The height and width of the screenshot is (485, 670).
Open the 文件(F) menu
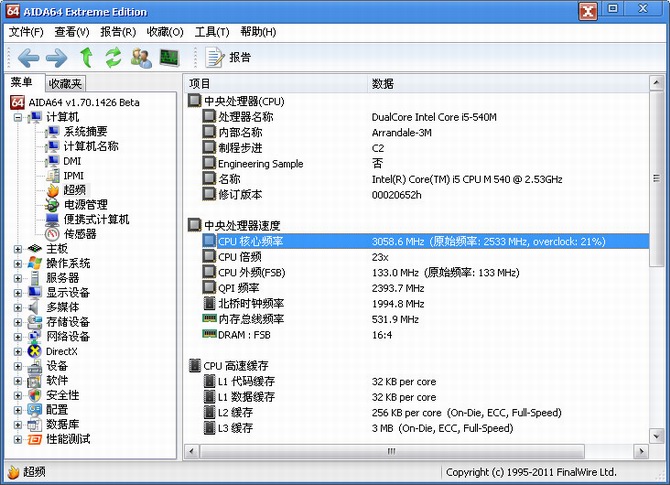coord(27,32)
